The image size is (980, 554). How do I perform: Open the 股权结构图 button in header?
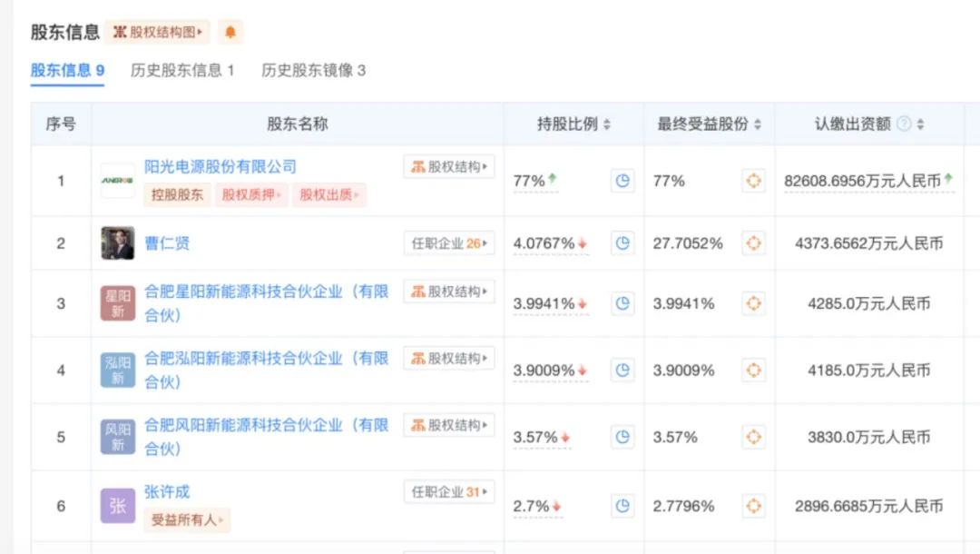click(x=157, y=32)
